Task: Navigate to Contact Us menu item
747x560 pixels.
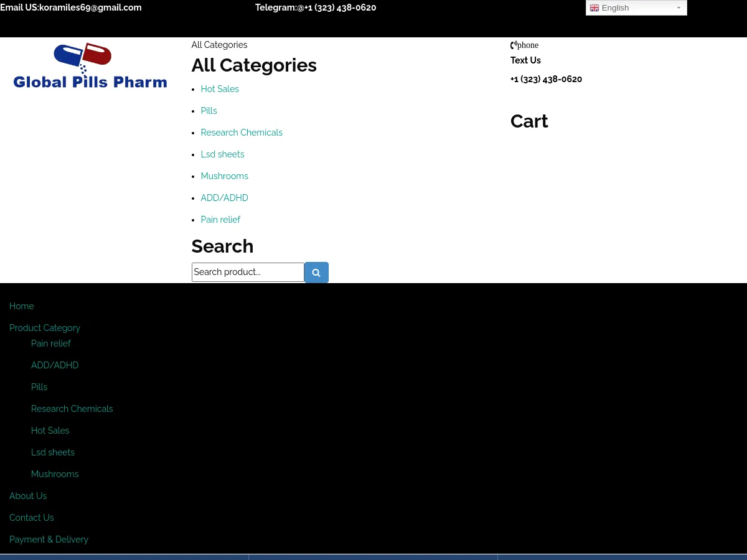Action: [x=32, y=518]
